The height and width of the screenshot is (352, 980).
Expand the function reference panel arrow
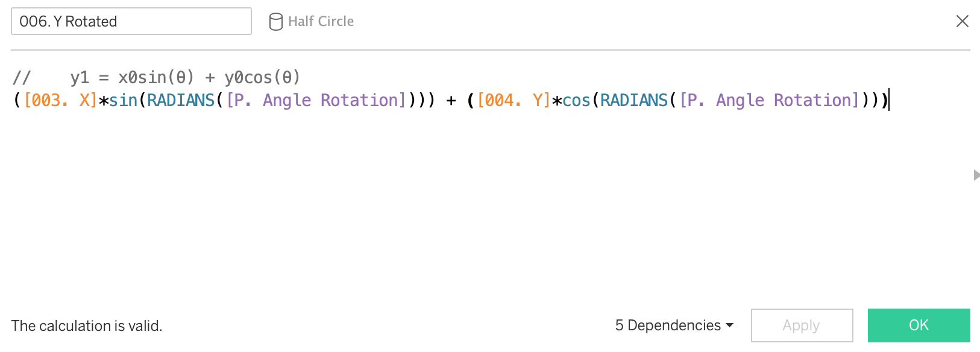976,175
